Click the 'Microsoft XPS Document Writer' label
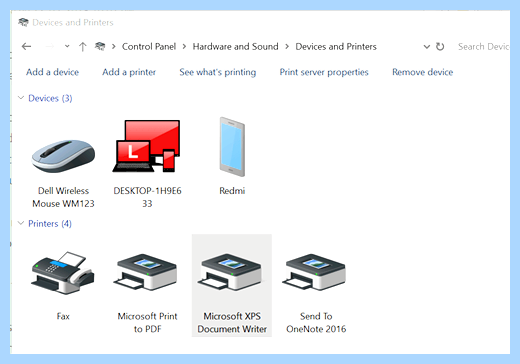Viewport: 520px width, 364px height. pyautogui.click(x=232, y=322)
